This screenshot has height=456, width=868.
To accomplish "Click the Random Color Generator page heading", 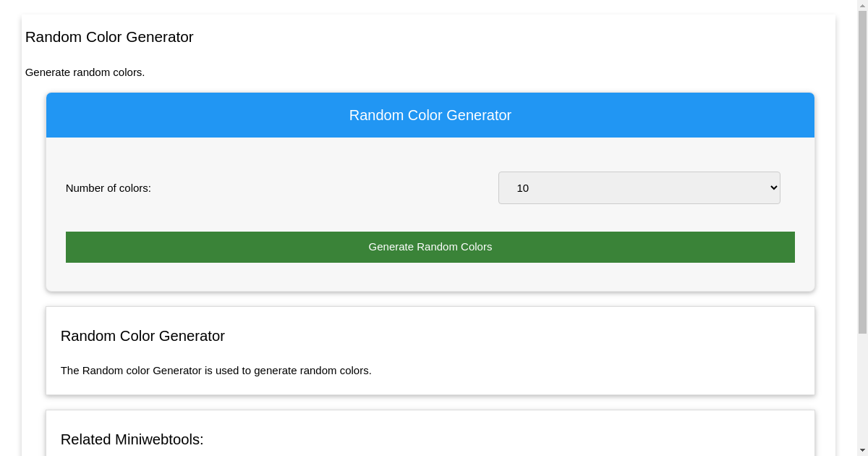I will coord(109,37).
